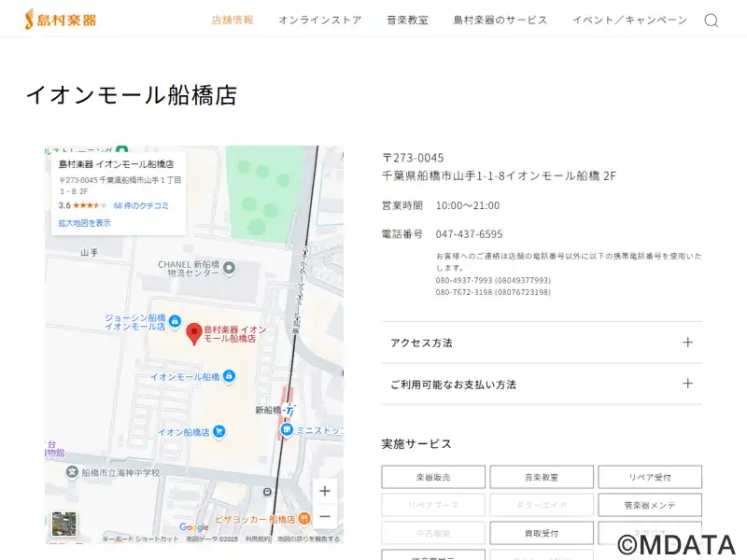Click 利用規約 link on map footer

258,539
